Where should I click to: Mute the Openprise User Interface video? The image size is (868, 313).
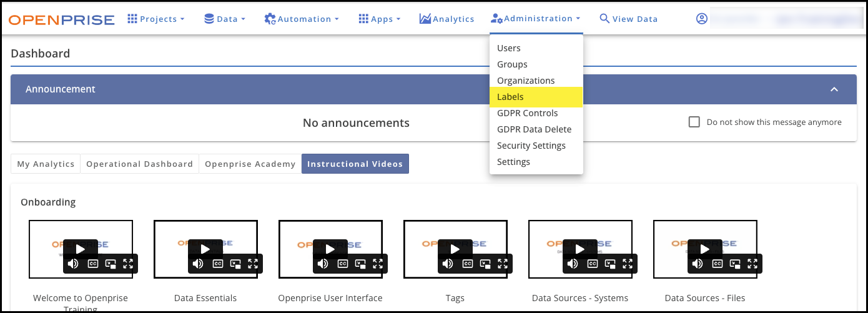[323, 264]
